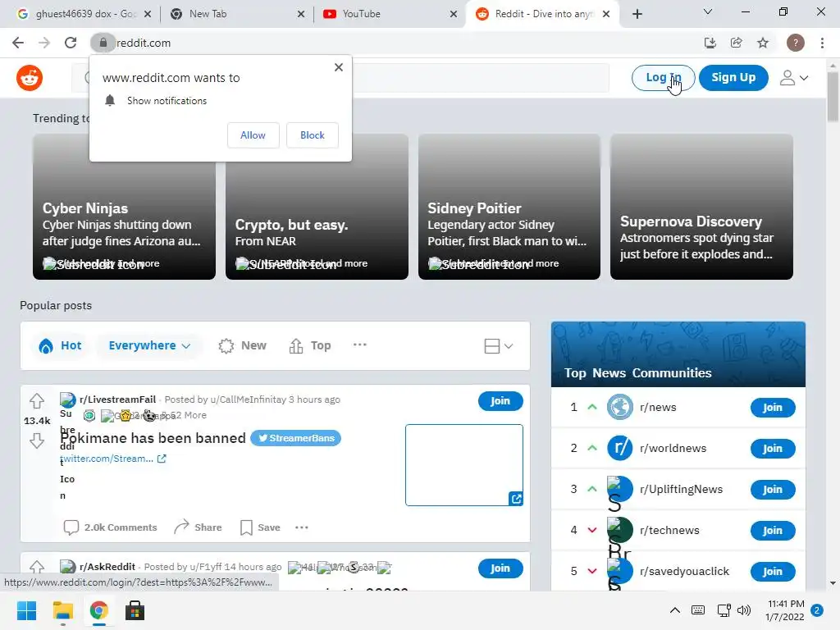
Task: Sort posts by New
Action: click(x=242, y=345)
